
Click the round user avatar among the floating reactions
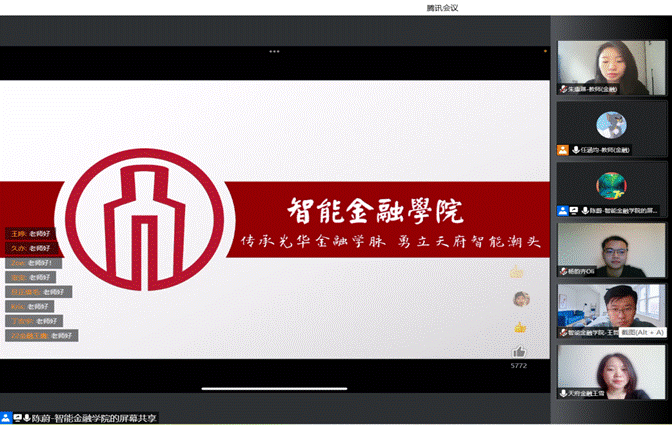tap(521, 299)
